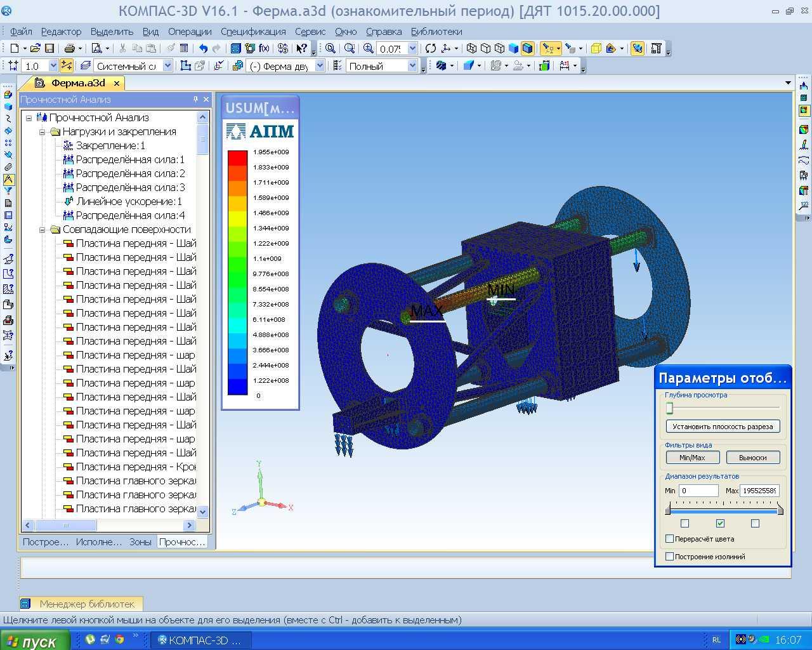Uncheck the checked middle checkbox under range slider
Screen dimensions: 812x650
click(x=720, y=524)
